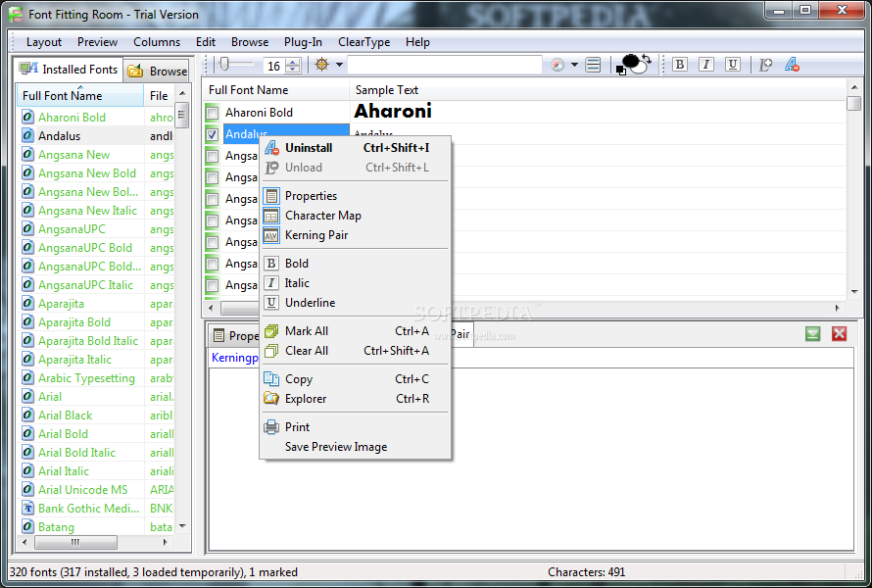Open dropdown arrow next to ship wheel icon

click(339, 65)
